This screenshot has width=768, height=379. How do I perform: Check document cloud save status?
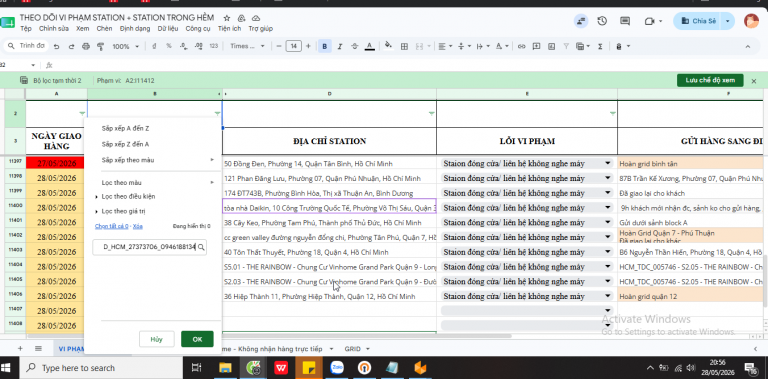[x=256, y=18]
